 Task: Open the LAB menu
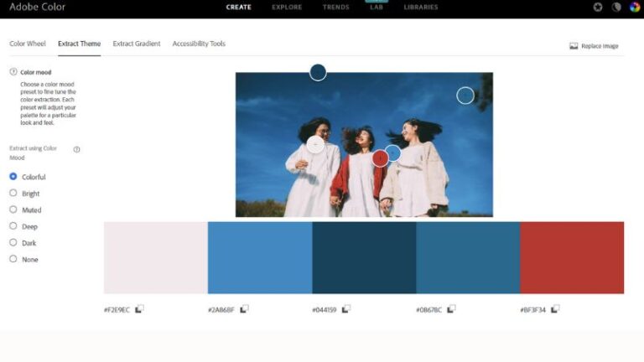click(377, 7)
